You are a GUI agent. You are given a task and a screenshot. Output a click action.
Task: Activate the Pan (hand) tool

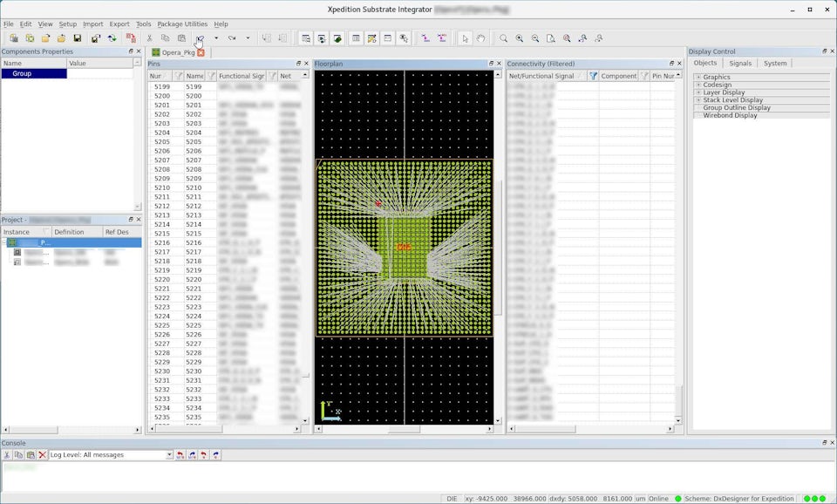[480, 38]
